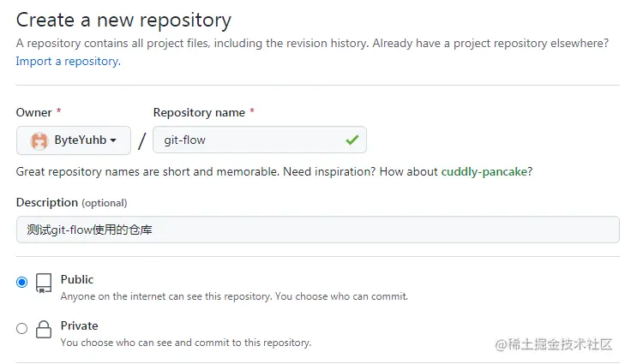The height and width of the screenshot is (364, 625).
Task: Click the Description text field
Action: pyautogui.click(x=317, y=230)
